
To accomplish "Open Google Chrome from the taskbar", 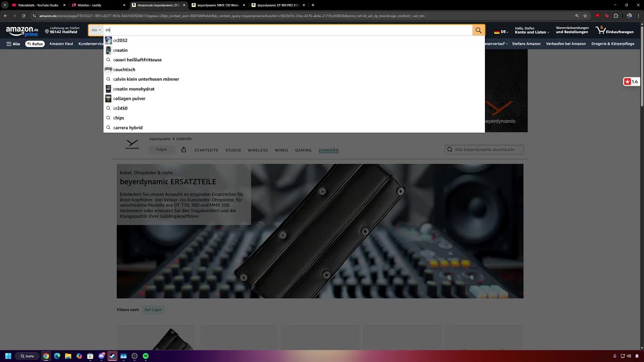I will pyautogui.click(x=46, y=356).
